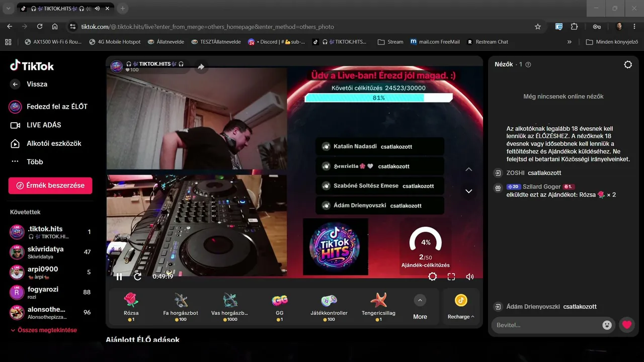644x362 pixels.
Task: Open a new browser tab
Action: pyautogui.click(x=122, y=9)
